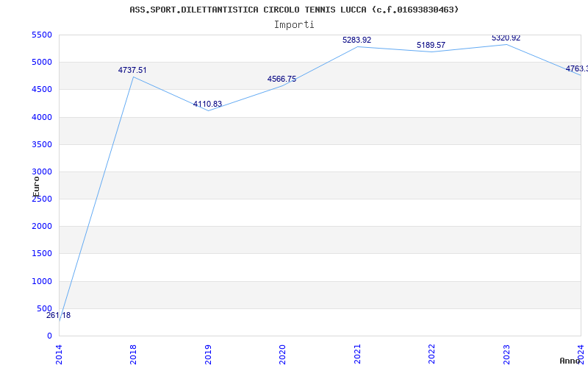Click the 2014 x-axis year label
Image resolution: width=588 pixels, height=368 pixels.
tap(60, 354)
